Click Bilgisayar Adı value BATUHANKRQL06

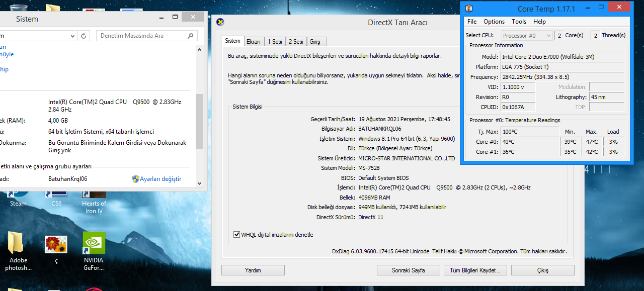[x=379, y=129]
